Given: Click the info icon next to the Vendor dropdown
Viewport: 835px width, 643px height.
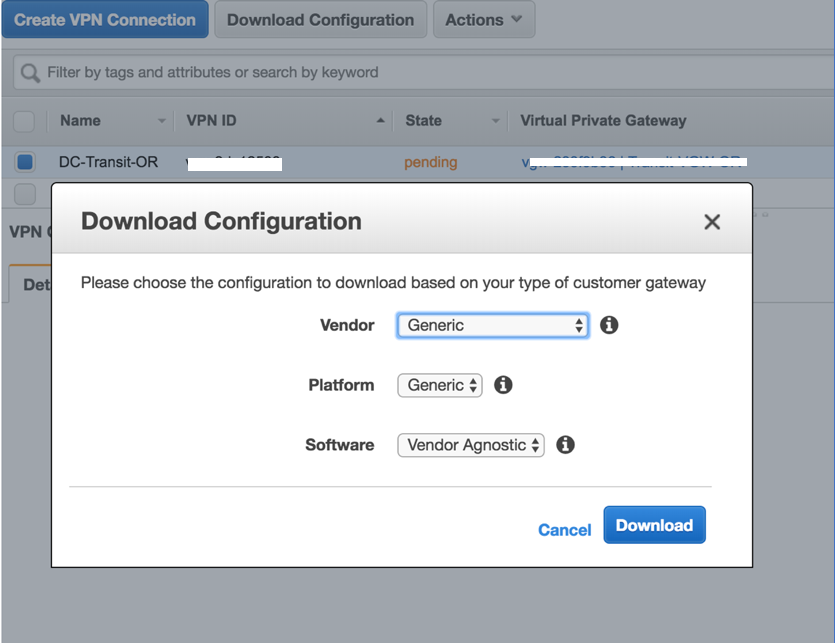Looking at the screenshot, I should pos(609,325).
